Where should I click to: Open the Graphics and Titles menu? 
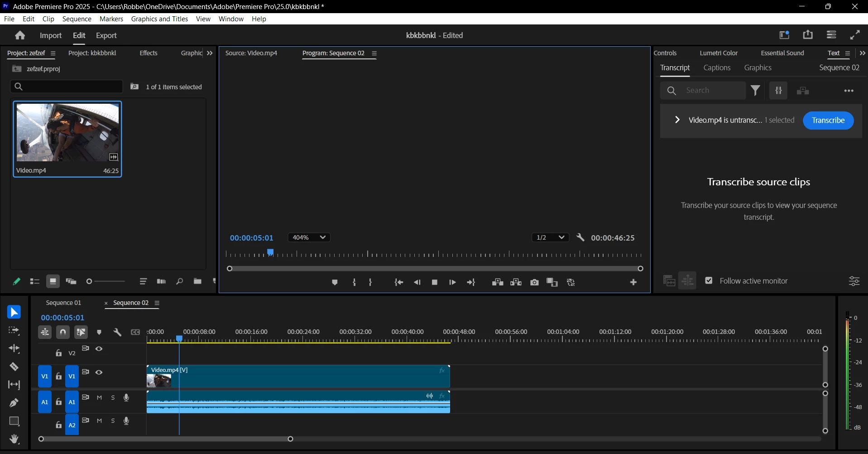(159, 19)
